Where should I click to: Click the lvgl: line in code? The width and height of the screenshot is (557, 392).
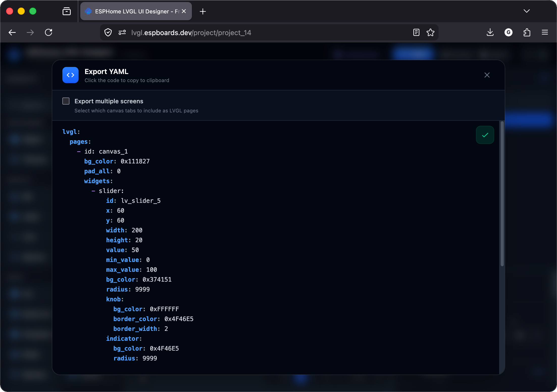tap(71, 132)
